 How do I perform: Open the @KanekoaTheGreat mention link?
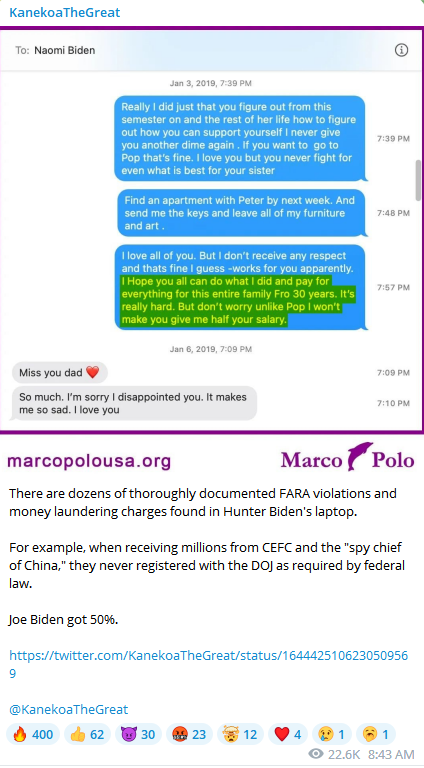click(69, 709)
